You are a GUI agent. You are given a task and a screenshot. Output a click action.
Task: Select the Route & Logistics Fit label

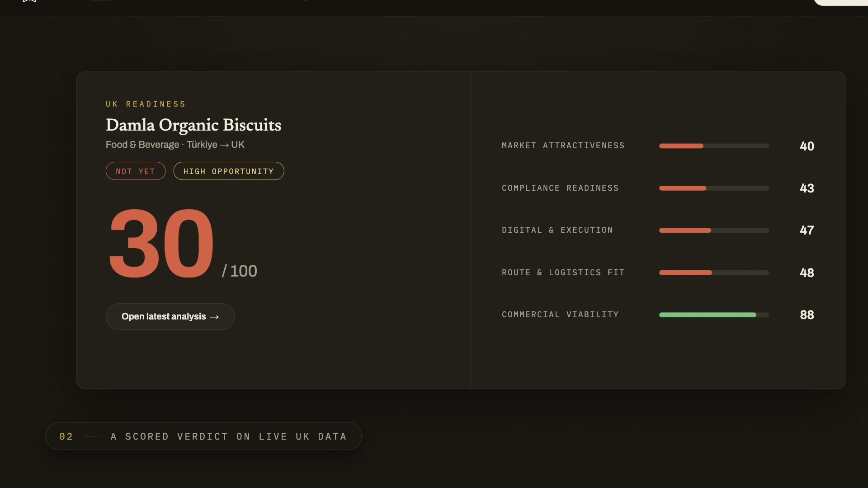coord(563,272)
